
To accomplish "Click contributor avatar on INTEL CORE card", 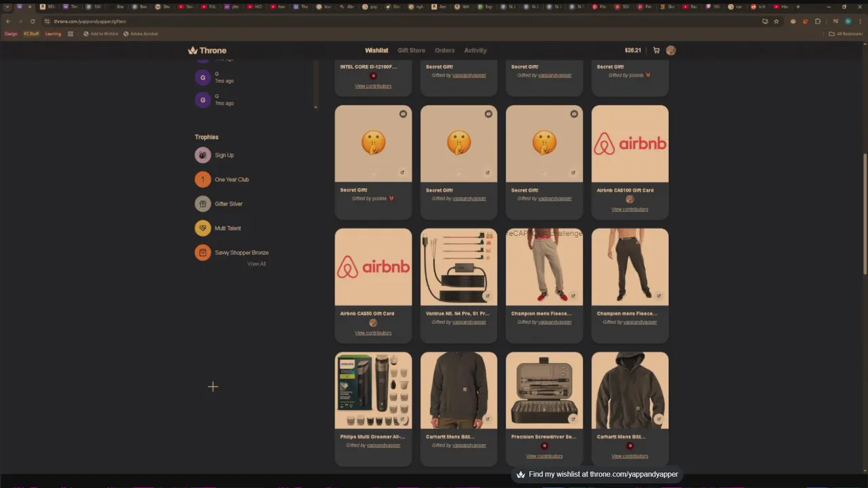I will (x=373, y=76).
